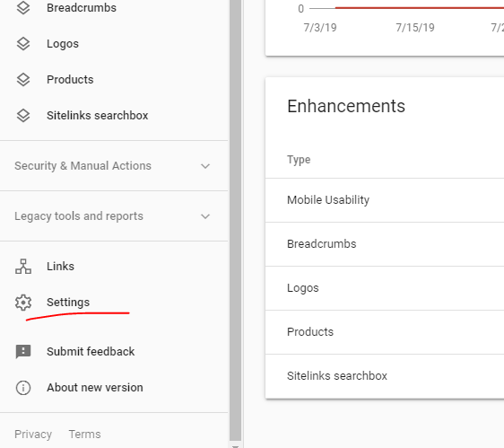Image resolution: width=504 pixels, height=448 pixels.
Task: Click the Submit feedback speech bubble icon
Action: coord(23,351)
